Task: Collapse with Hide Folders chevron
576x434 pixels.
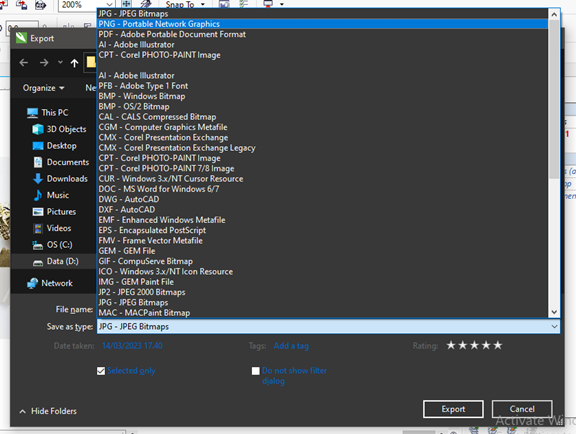Action: [22, 411]
